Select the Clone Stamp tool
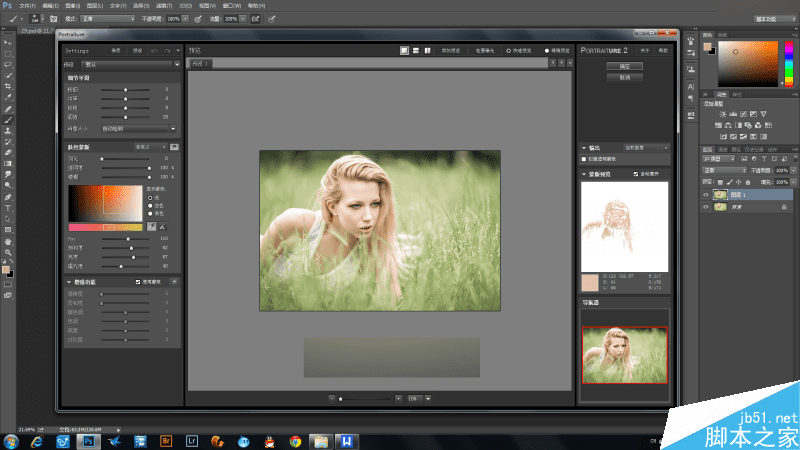800x450 pixels. pos(9,130)
